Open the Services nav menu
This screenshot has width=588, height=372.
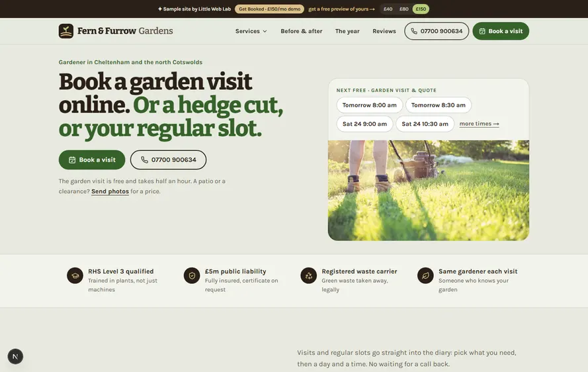click(251, 31)
